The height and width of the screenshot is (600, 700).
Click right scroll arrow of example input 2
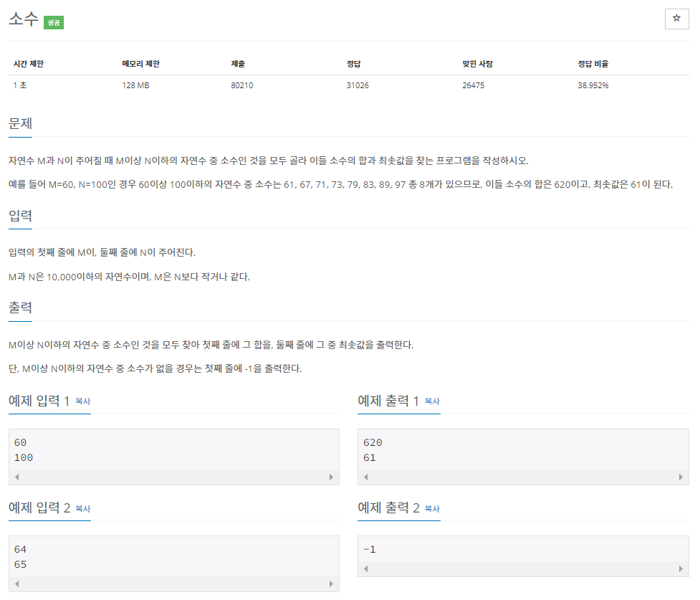(331, 584)
